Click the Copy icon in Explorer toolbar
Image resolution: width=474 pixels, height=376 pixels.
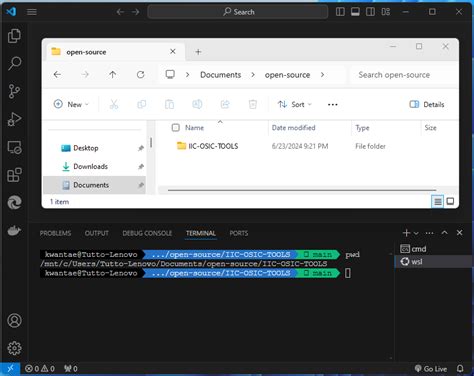[x=142, y=104]
